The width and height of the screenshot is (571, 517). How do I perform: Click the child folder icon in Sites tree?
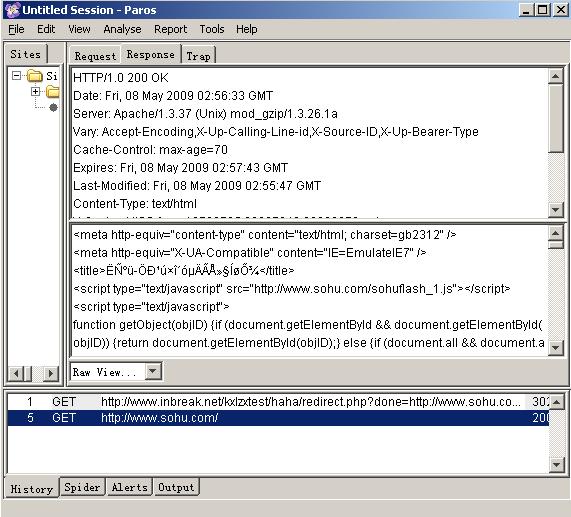(x=53, y=91)
